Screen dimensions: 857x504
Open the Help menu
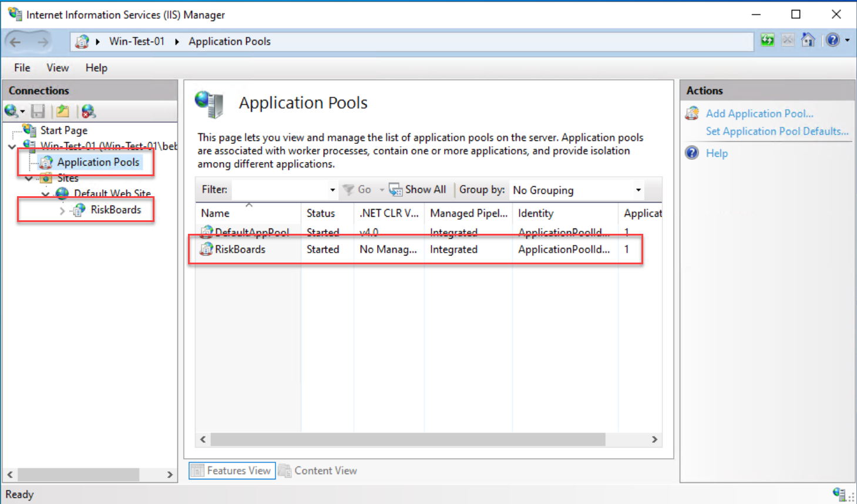[x=96, y=68]
